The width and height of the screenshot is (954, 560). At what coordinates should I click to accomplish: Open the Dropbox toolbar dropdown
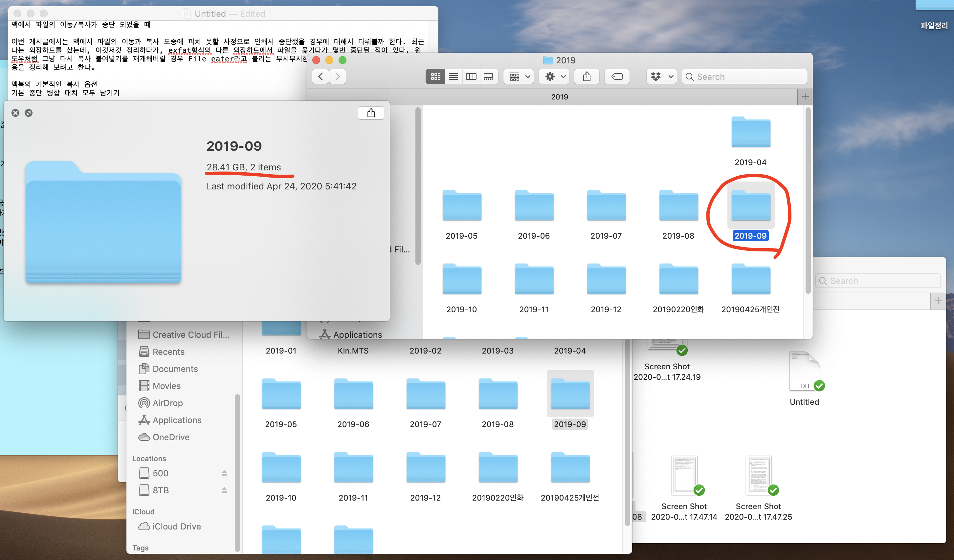pyautogui.click(x=662, y=76)
